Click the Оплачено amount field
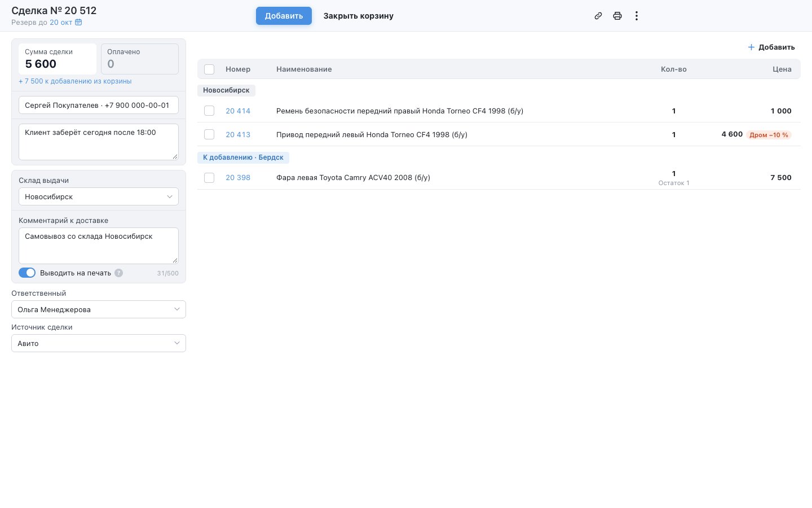The image size is (812, 508). pyautogui.click(x=140, y=59)
